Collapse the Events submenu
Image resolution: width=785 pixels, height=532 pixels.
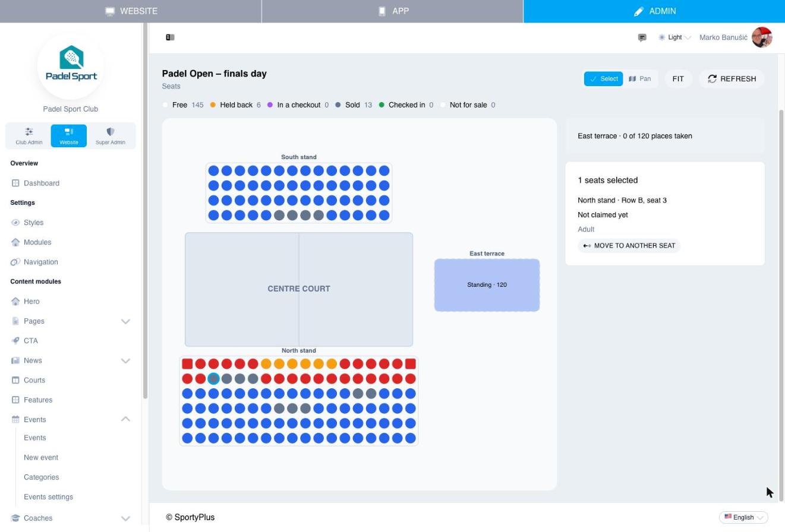click(x=125, y=419)
